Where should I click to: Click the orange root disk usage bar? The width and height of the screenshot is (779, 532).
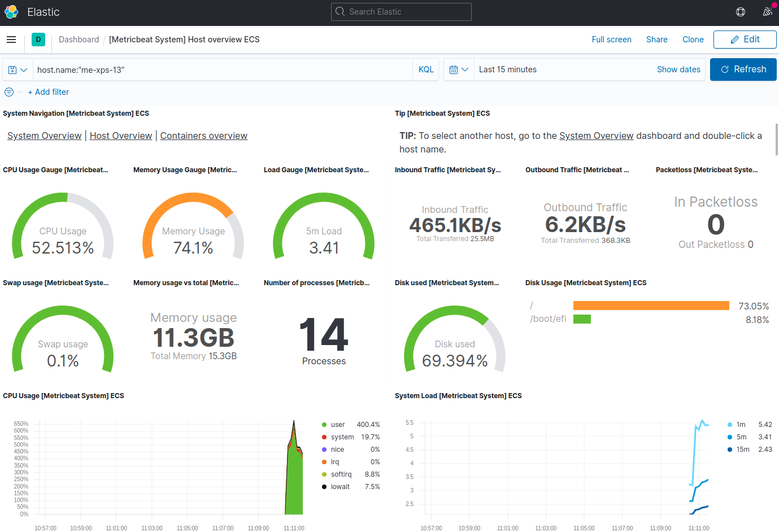[651, 306]
